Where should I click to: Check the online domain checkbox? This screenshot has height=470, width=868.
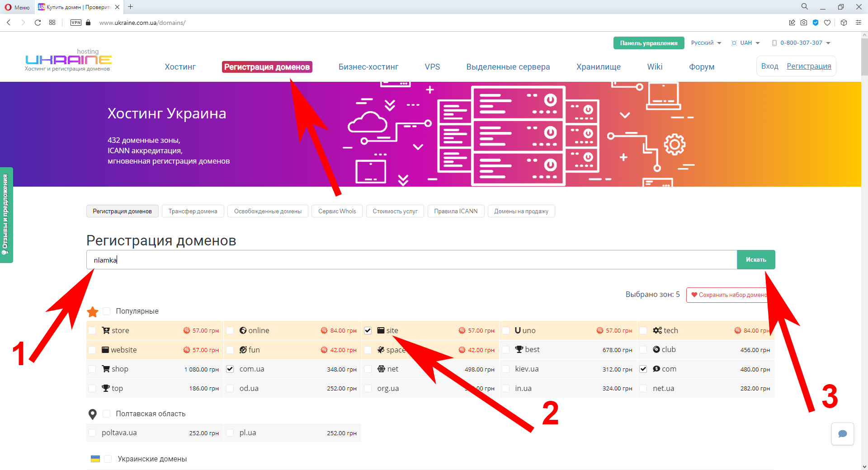click(x=230, y=330)
